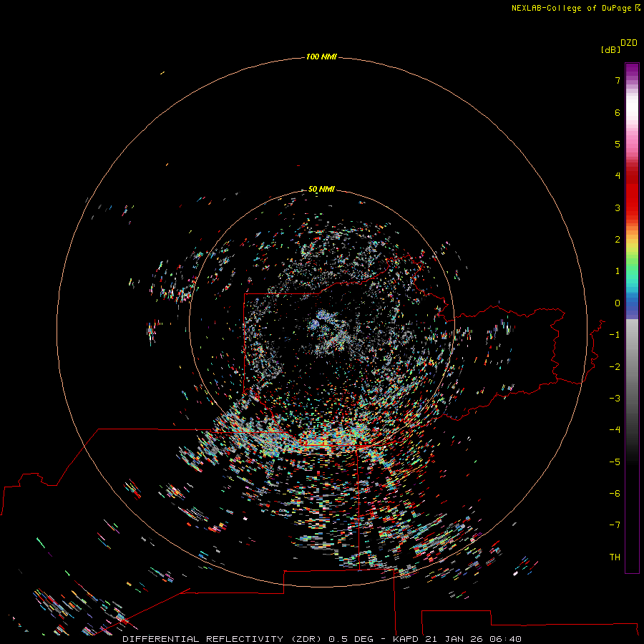The image size is (644, 644).
Task: Click the 3 value on the color scale
Action: coord(618,208)
